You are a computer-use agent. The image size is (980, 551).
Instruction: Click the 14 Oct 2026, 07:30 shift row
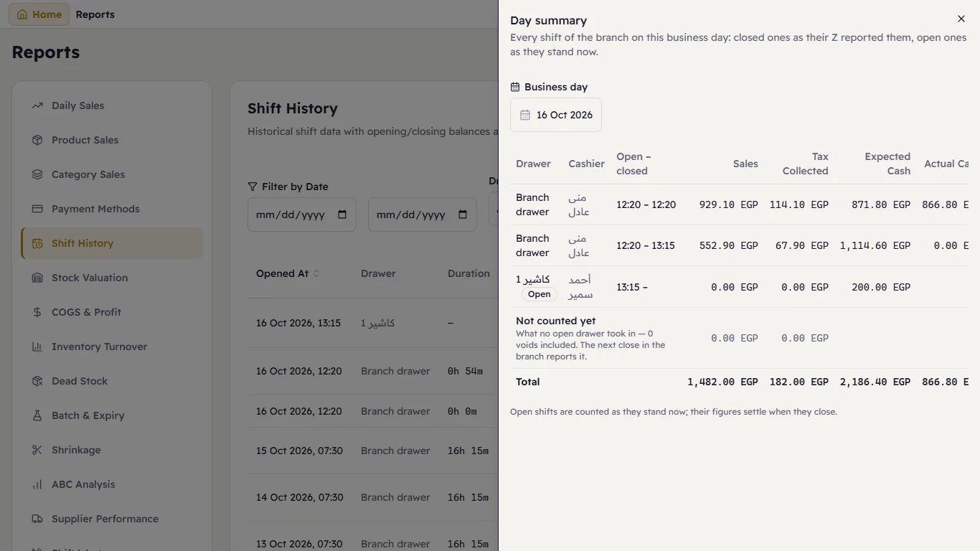click(373, 497)
